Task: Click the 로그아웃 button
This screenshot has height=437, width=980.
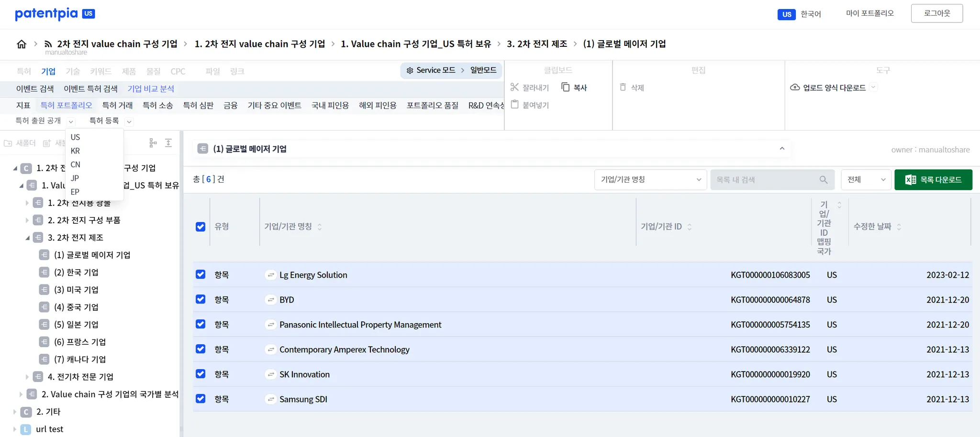Action: (937, 13)
